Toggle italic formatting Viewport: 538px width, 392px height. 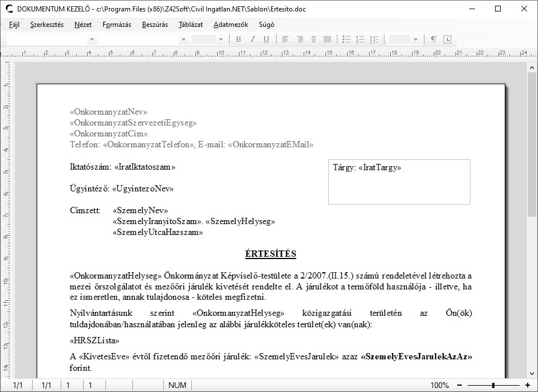pyautogui.click(x=253, y=40)
